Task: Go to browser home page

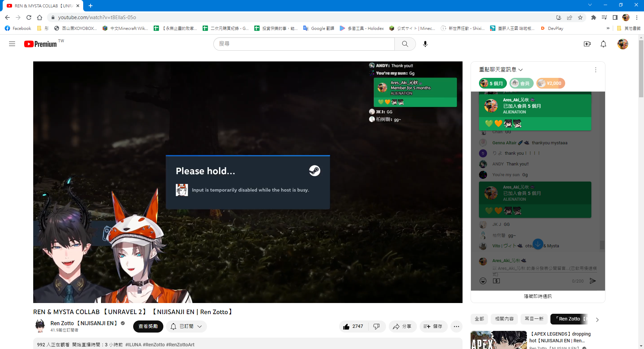Action: pos(40,17)
